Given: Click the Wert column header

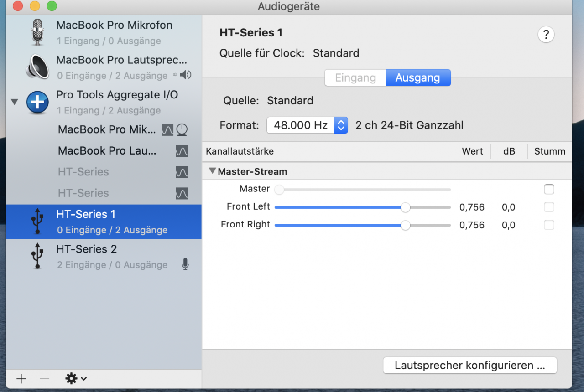Looking at the screenshot, I should [x=472, y=151].
